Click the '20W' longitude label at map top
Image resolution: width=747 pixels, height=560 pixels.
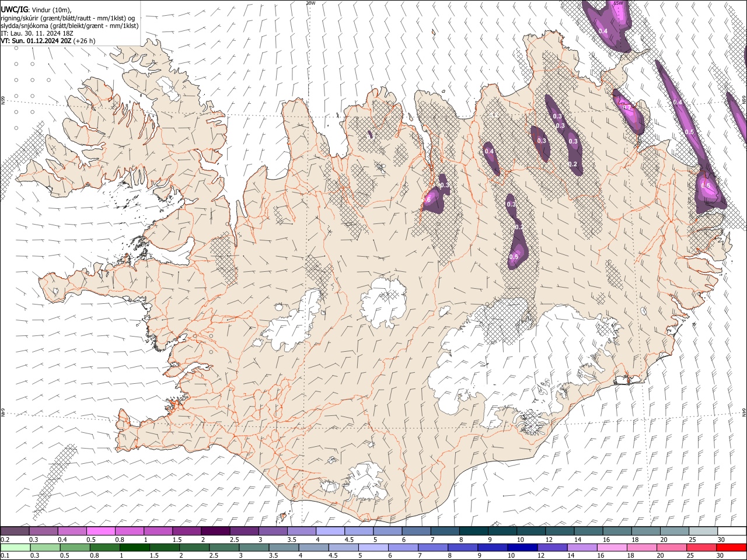point(310,3)
